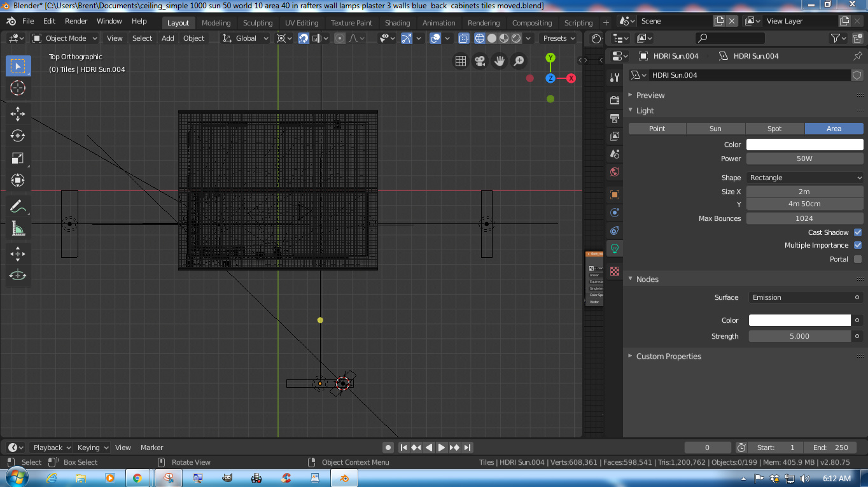Click the timeline play forward button
Viewport: 868px width, 487px height.
pos(442,448)
